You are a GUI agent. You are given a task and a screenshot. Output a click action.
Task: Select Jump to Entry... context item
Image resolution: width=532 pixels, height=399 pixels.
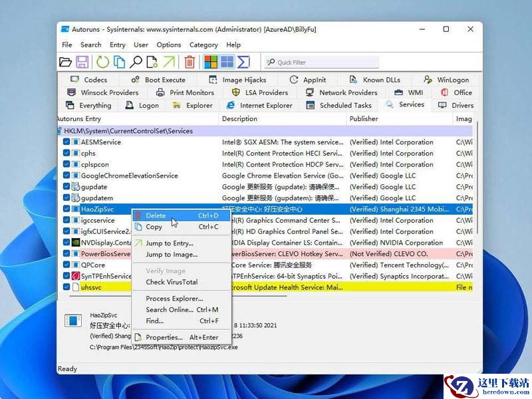tap(181, 243)
